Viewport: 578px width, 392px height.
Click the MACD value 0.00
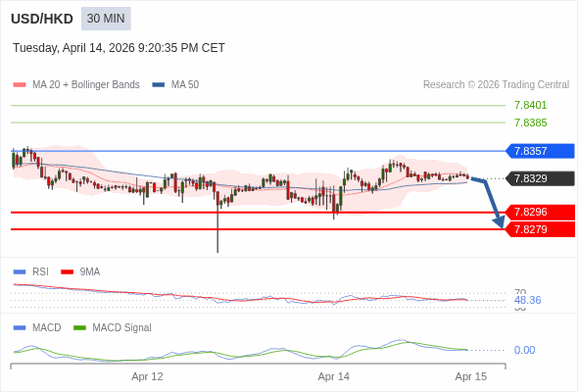pyautogui.click(x=524, y=350)
